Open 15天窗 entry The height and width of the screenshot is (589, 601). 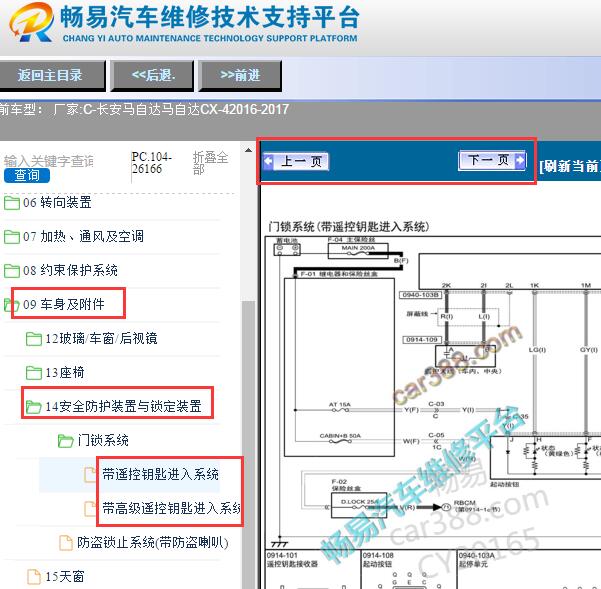pos(65,576)
